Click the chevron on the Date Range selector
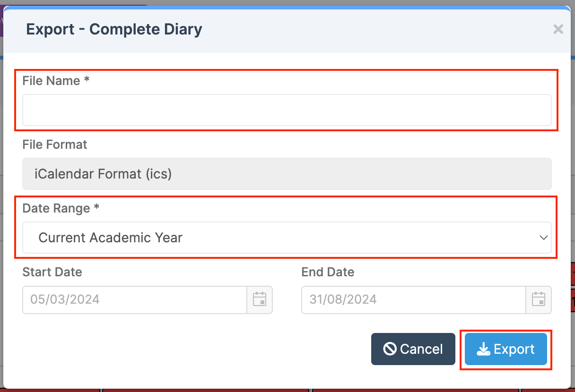This screenshot has width=575, height=392. (543, 238)
